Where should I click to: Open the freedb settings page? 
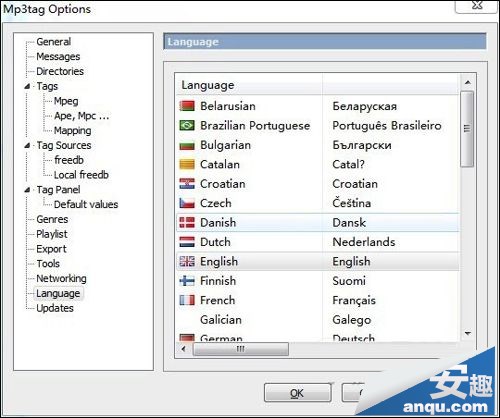coord(69,160)
